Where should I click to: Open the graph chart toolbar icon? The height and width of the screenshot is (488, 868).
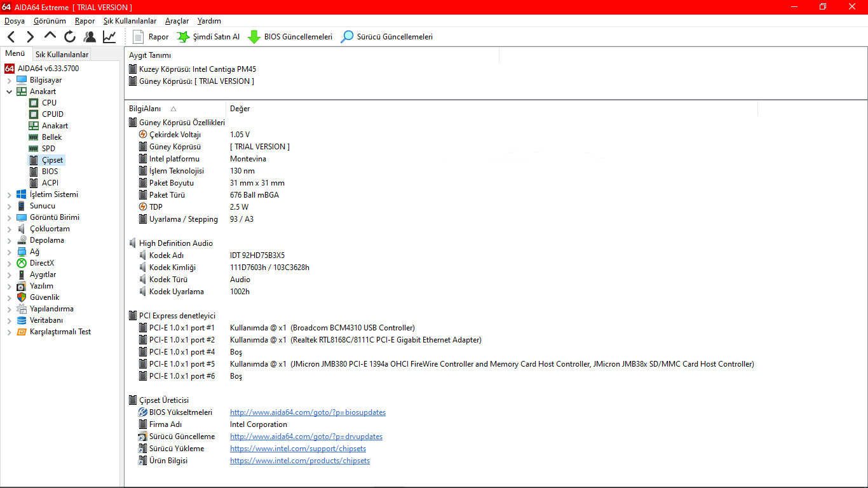(x=109, y=37)
